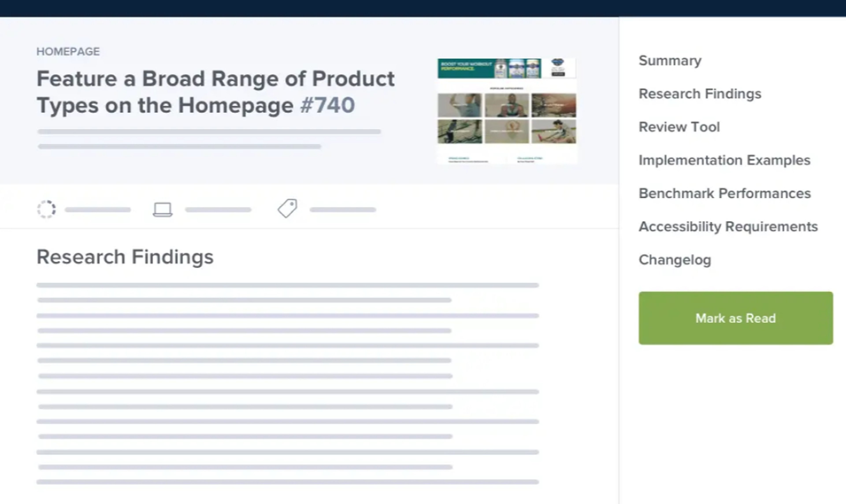Click the laptop device icon
The image size is (846, 504).
(x=163, y=210)
